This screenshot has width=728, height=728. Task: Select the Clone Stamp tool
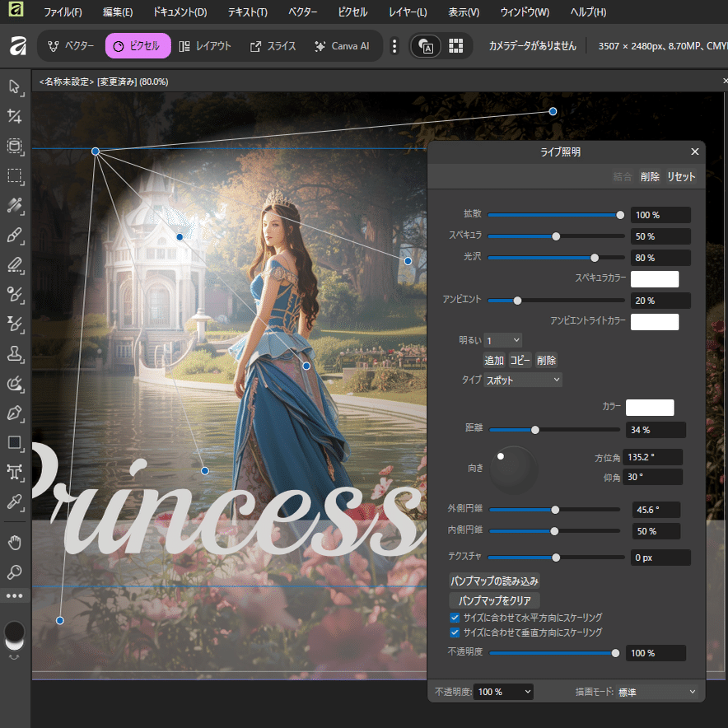click(14, 353)
